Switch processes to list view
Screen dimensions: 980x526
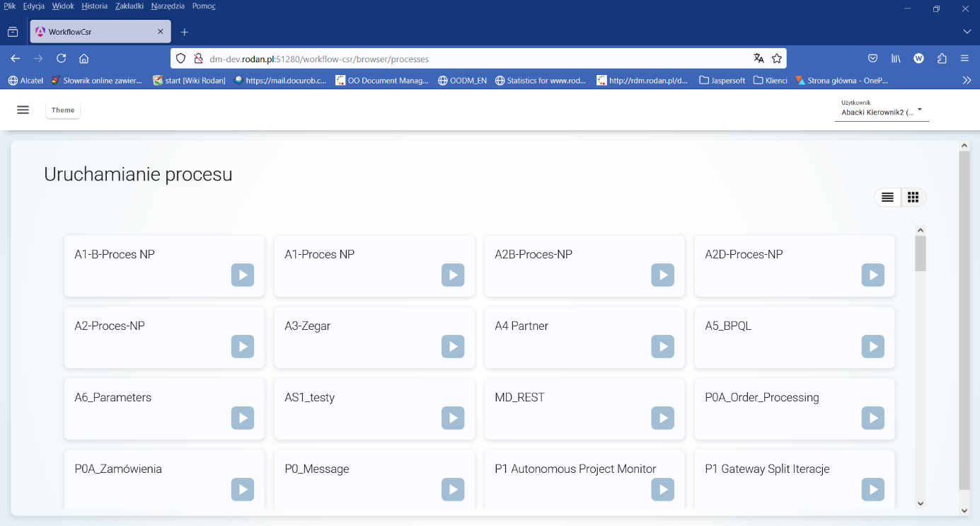pos(888,198)
